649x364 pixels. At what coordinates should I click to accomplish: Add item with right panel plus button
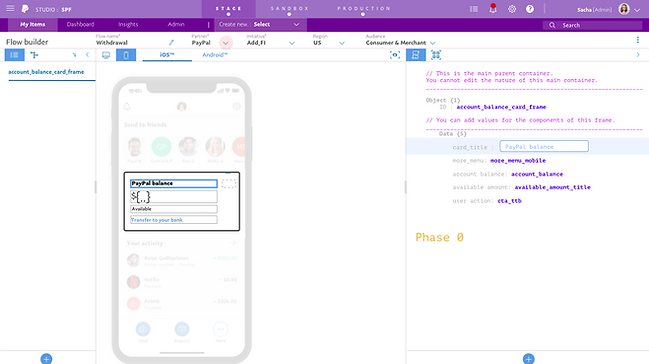pos(529,359)
